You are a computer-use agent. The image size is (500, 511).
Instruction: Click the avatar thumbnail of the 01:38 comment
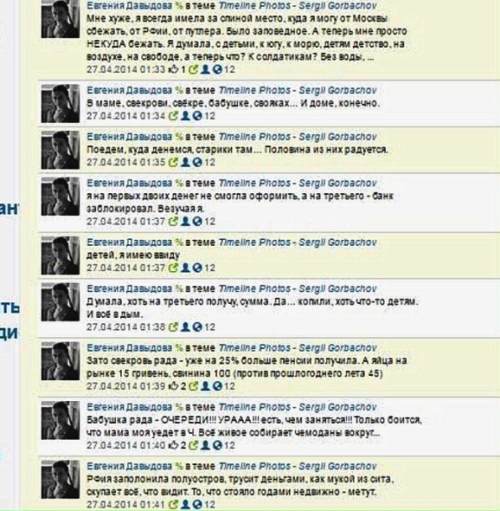(60, 302)
